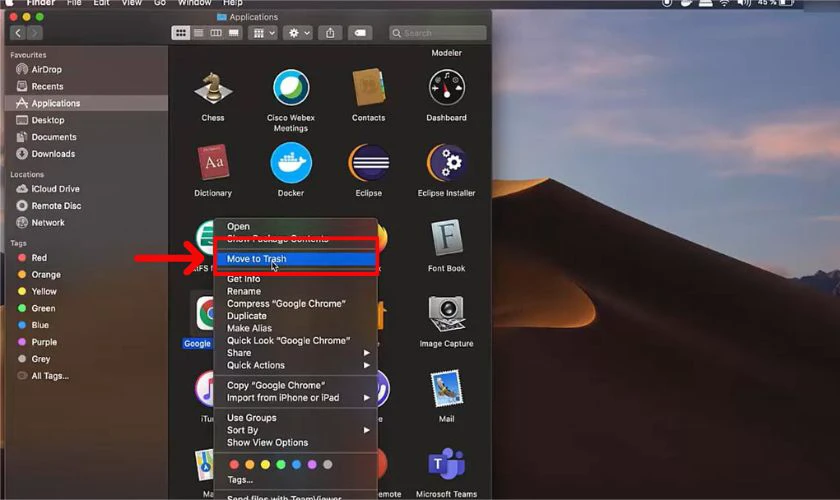The image size is (840, 500).
Task: Go forward with the toolbar arrow
Action: coord(34,33)
